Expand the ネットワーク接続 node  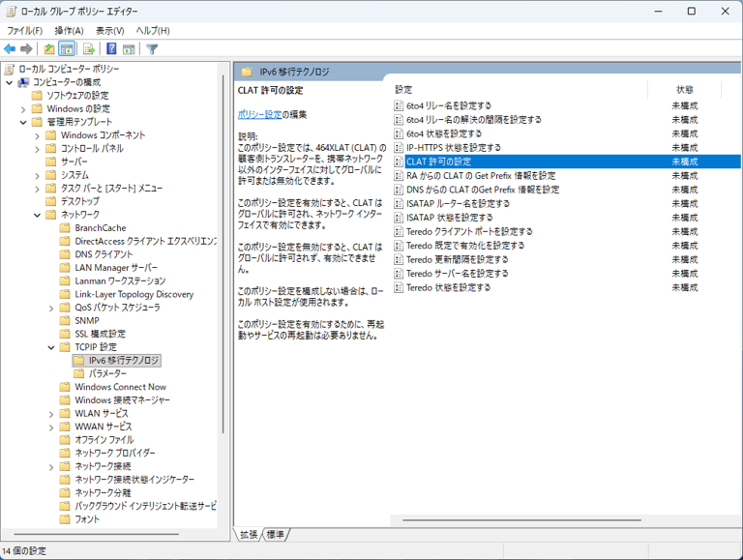[x=51, y=467]
